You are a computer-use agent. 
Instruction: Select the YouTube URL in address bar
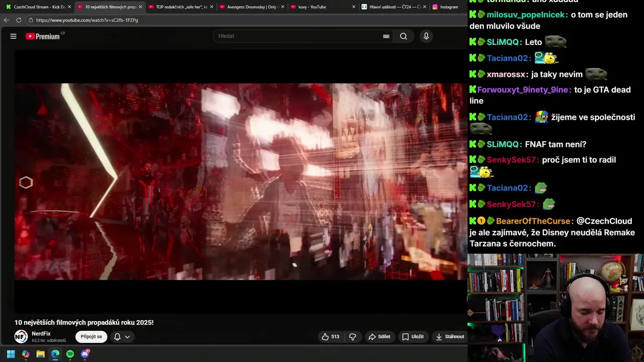(87, 20)
